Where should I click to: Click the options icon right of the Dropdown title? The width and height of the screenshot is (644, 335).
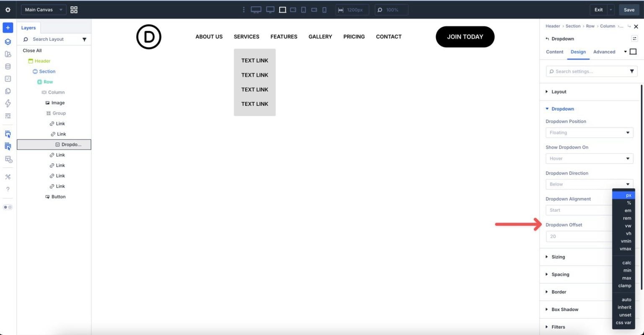click(x=634, y=39)
